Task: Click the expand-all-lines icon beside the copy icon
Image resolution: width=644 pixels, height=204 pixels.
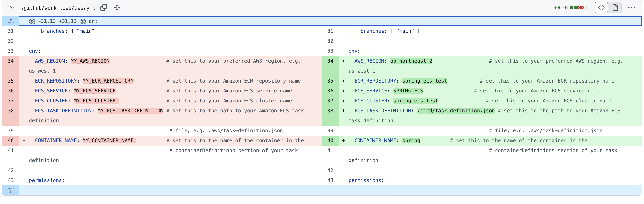Action: coord(116,7)
